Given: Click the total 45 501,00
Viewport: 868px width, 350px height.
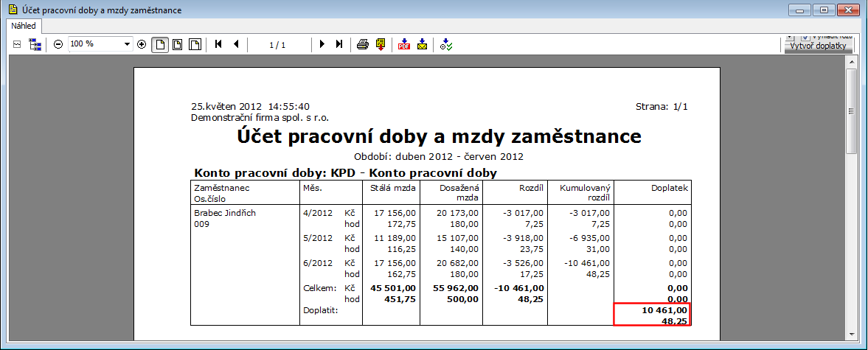Looking at the screenshot, I should pyautogui.click(x=393, y=288).
